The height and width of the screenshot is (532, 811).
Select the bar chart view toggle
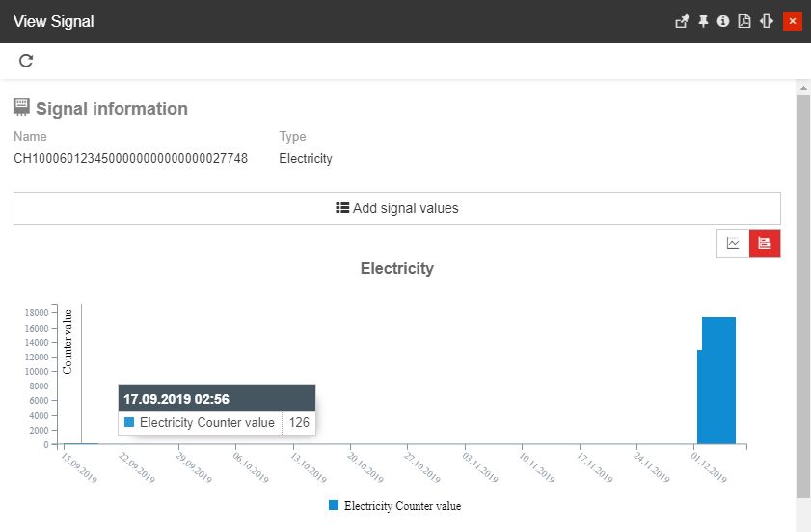(765, 244)
